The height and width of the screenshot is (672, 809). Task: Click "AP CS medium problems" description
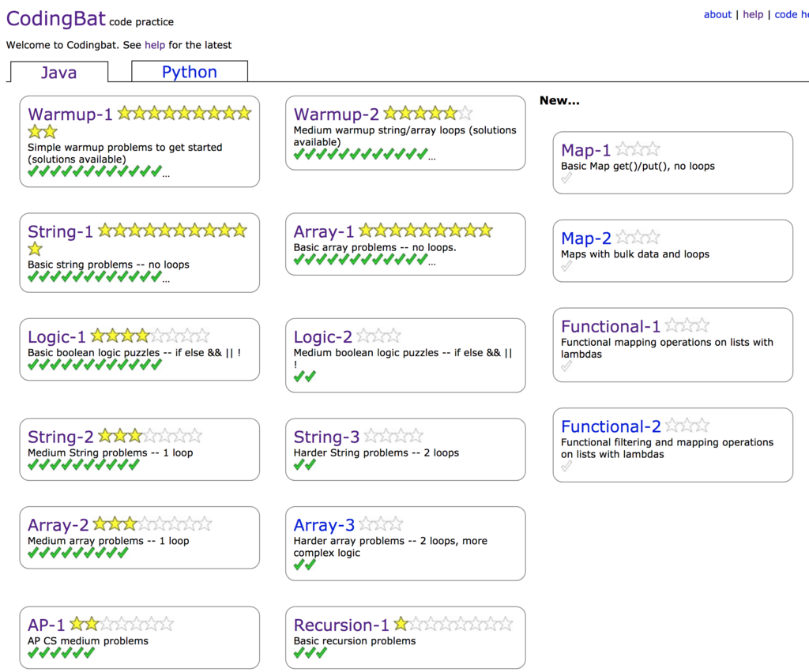point(88,641)
